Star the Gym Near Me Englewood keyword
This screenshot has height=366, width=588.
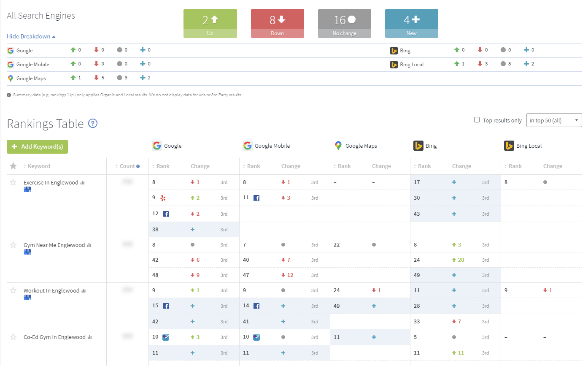click(x=13, y=245)
